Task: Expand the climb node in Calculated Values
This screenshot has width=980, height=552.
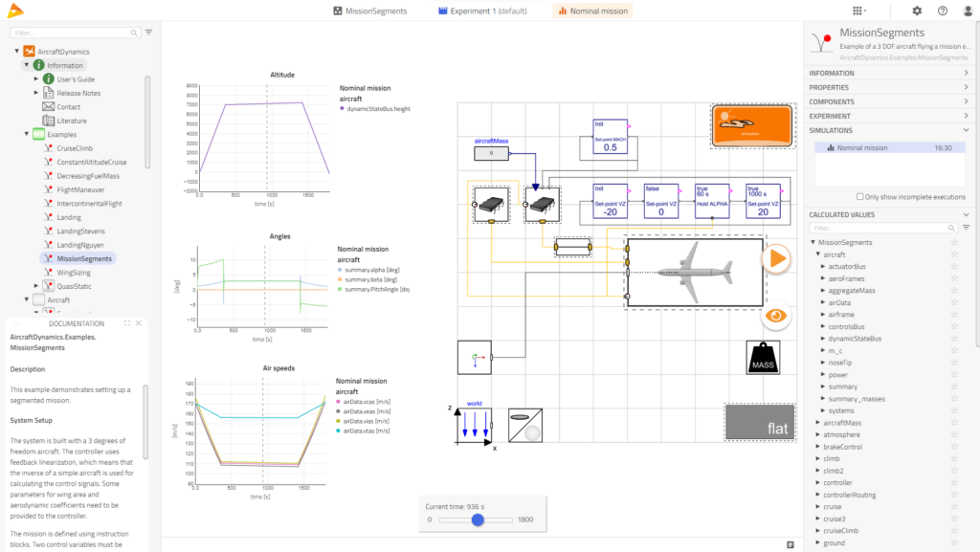Action: (820, 458)
